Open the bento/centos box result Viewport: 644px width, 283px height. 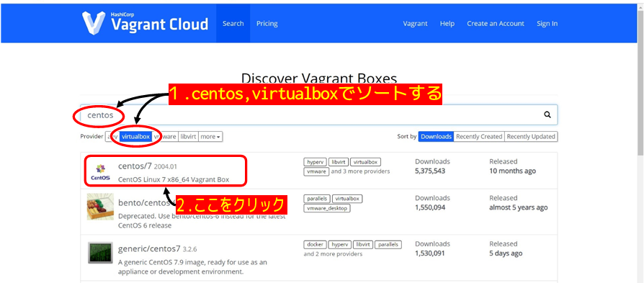pos(144,202)
